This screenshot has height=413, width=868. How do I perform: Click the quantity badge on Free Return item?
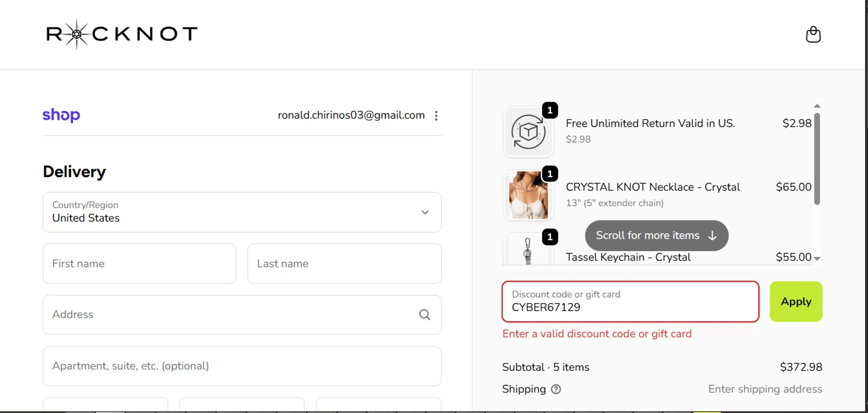click(550, 110)
